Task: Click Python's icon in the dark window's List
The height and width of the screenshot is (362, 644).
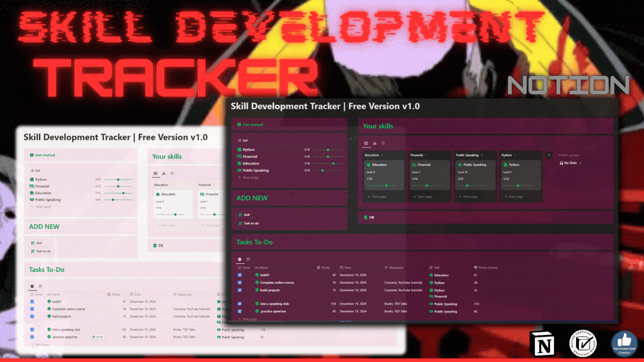Action: click(x=239, y=150)
